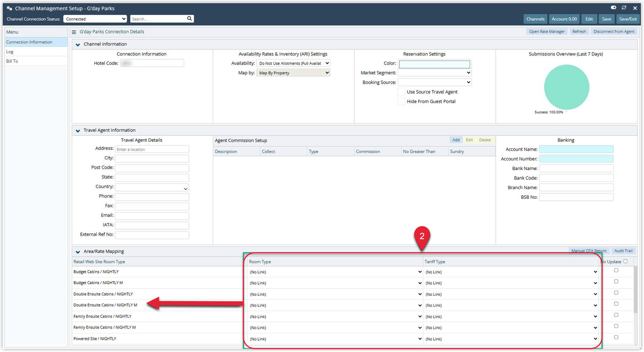644x352 pixels.
Task: Open Tariff Type dropdown for Family Ensuite Cabins / NIGHTLY
Action: [x=511, y=317]
